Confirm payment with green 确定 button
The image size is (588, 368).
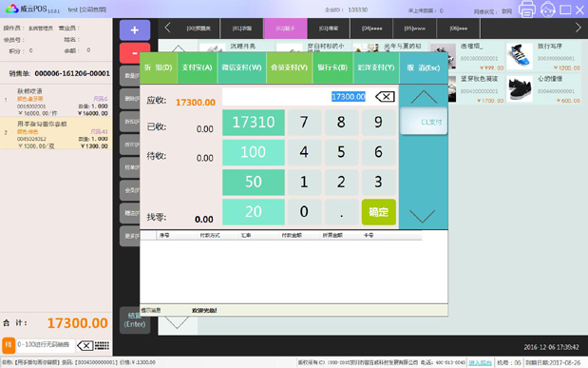379,212
